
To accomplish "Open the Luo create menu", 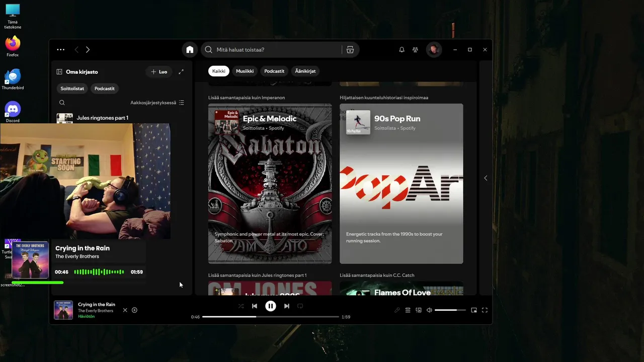I will click(159, 72).
